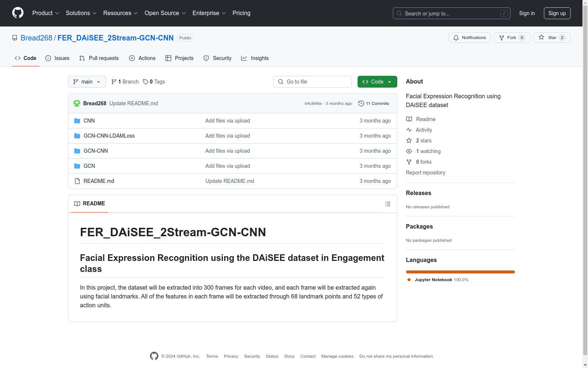
Task: Open the Actions tab
Action: click(142, 58)
